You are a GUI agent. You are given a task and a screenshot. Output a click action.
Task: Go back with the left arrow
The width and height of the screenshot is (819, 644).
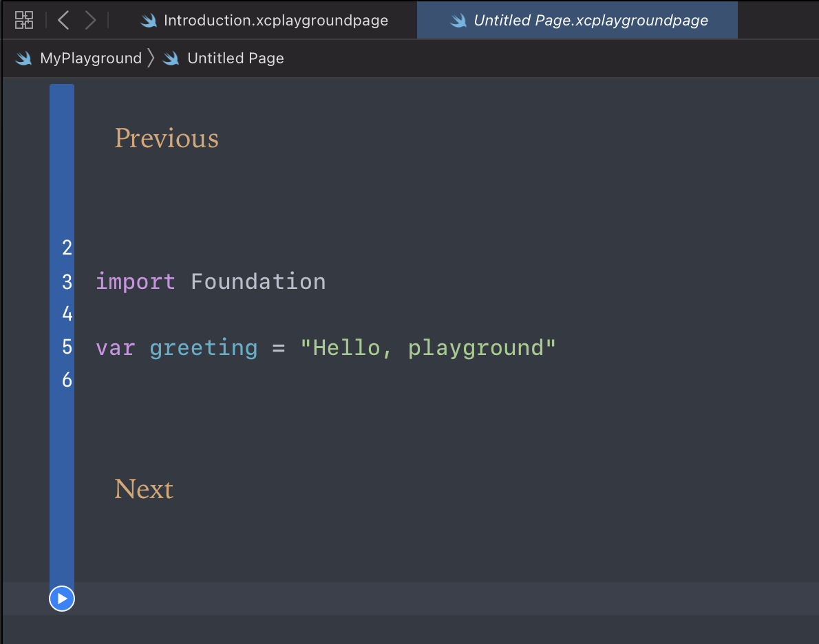[x=63, y=20]
